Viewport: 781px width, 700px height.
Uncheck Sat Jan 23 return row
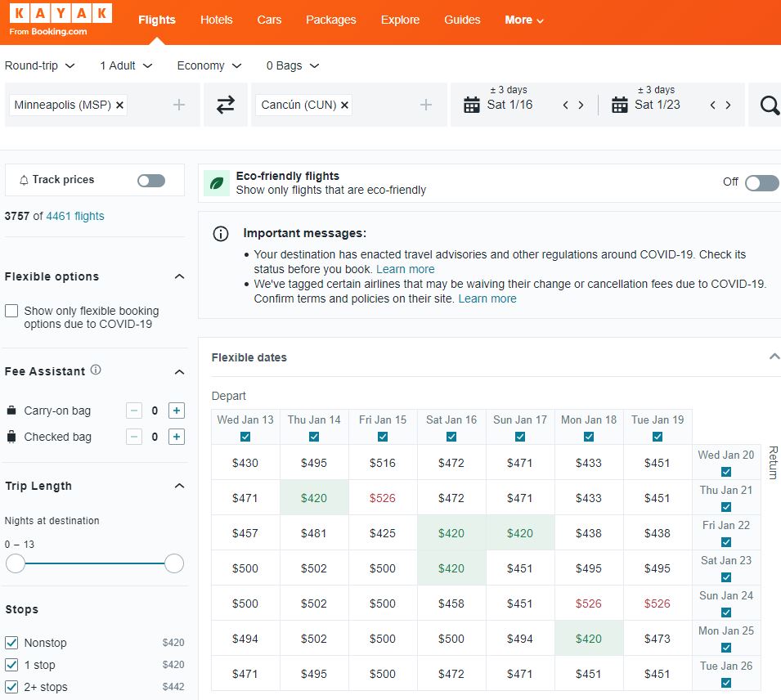coord(726,577)
